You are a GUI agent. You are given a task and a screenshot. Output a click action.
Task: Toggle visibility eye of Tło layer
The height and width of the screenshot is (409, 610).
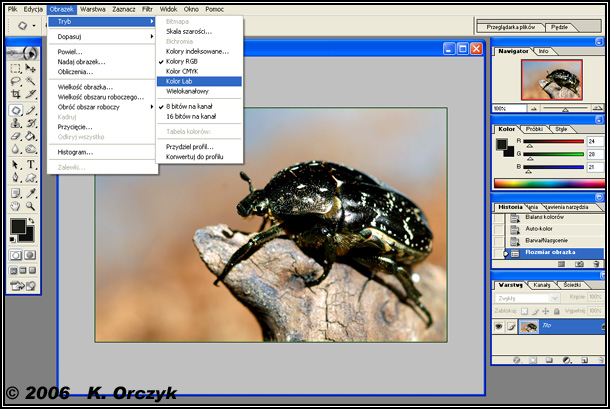[x=500, y=327]
